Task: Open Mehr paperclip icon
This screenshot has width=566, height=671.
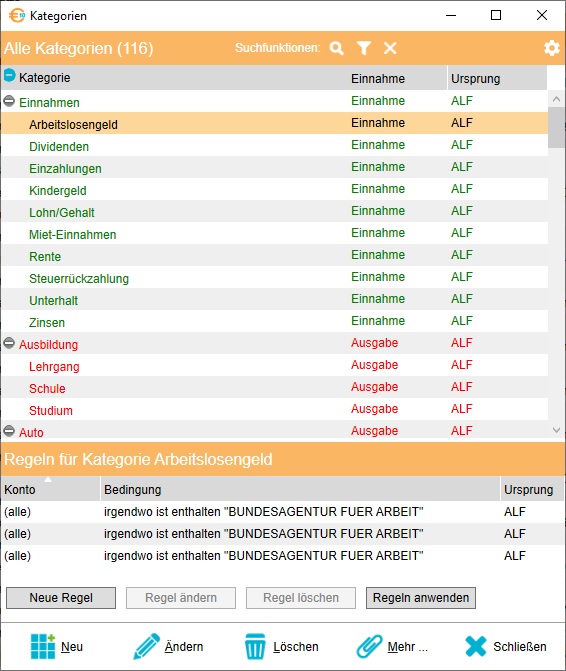Action: [369, 646]
